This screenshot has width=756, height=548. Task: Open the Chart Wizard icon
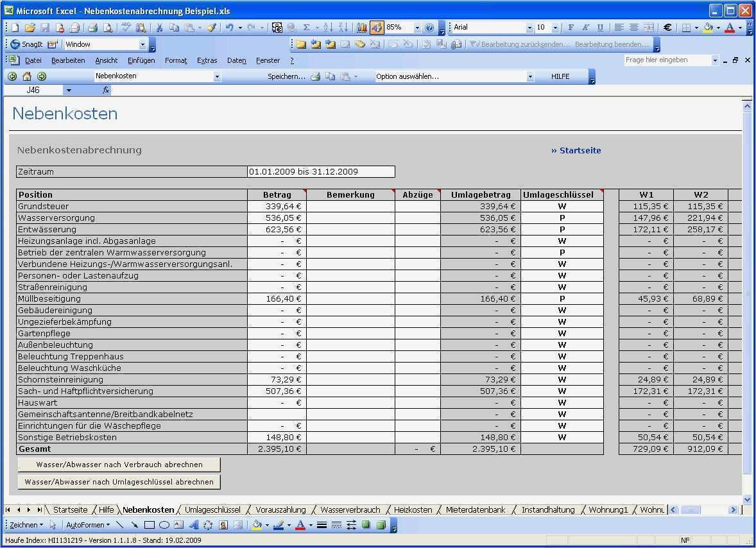(363, 27)
